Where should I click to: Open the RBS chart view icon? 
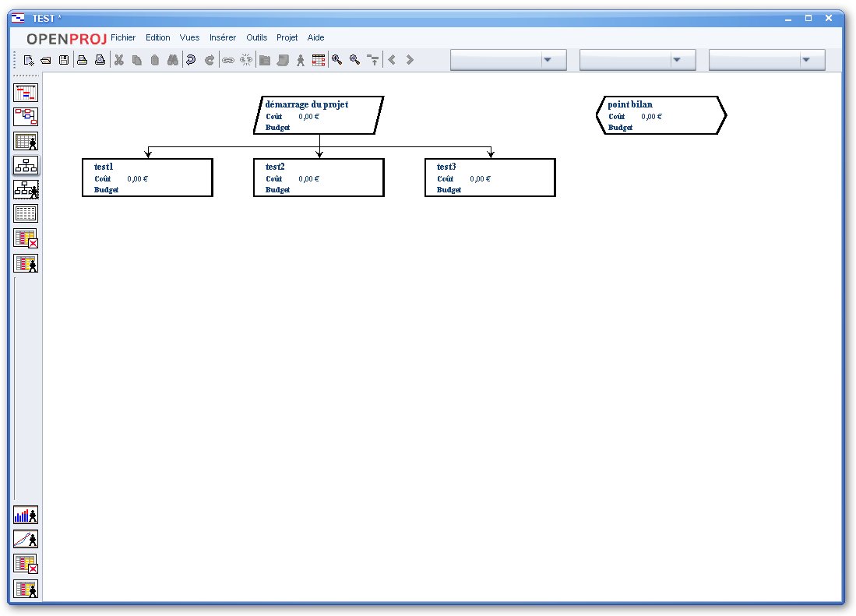pyautogui.click(x=26, y=189)
